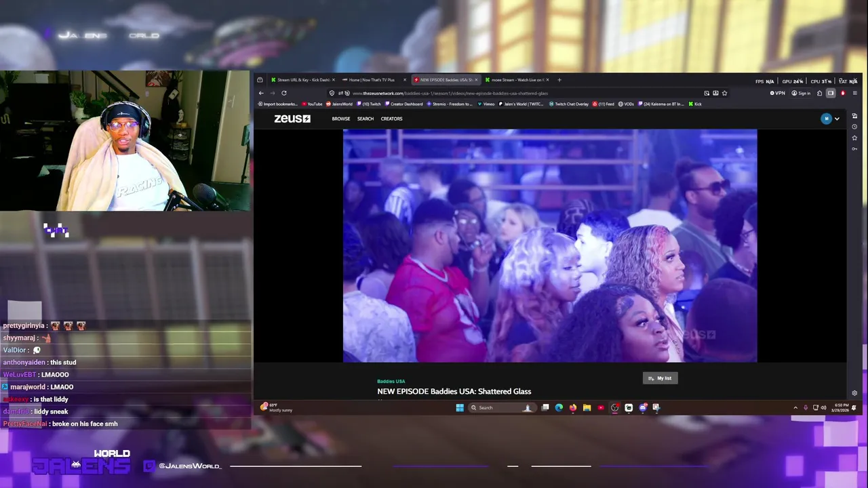Screen dimensions: 868x488
Task: Launch Microsoft Edge from taskbar
Action: [x=559, y=407]
